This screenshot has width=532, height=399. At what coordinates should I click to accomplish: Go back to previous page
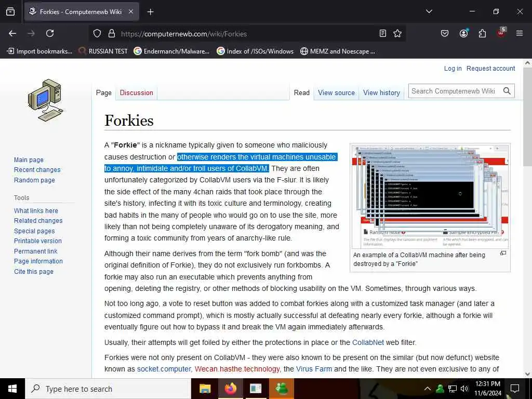(x=12, y=33)
